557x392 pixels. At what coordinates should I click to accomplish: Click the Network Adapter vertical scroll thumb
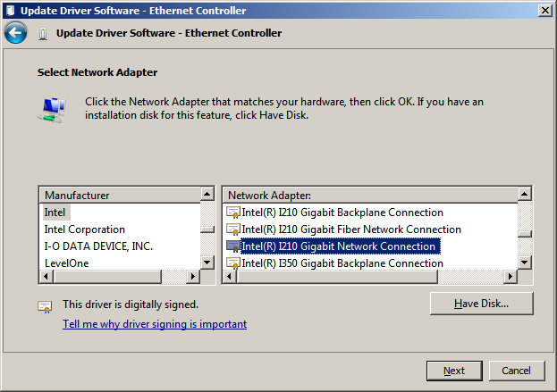click(x=524, y=234)
